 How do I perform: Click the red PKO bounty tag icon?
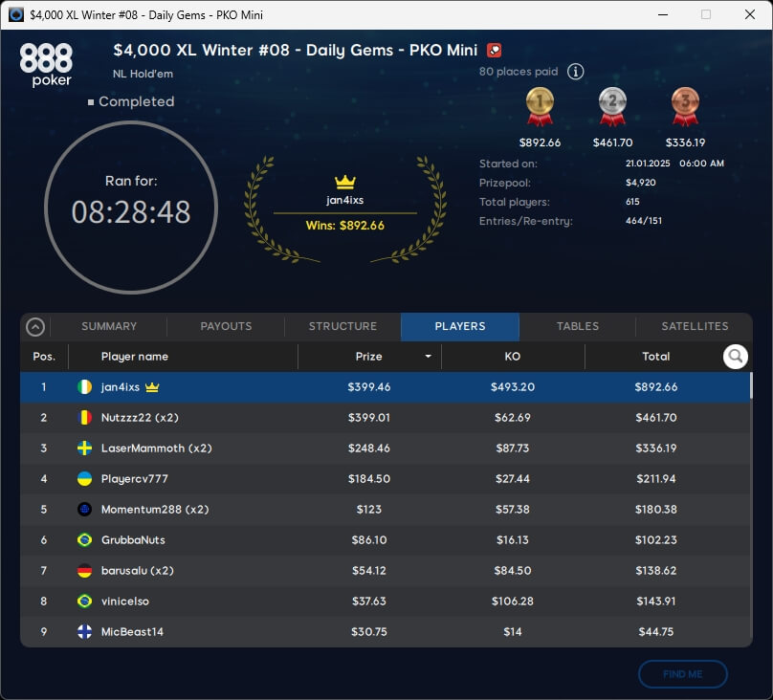click(494, 50)
